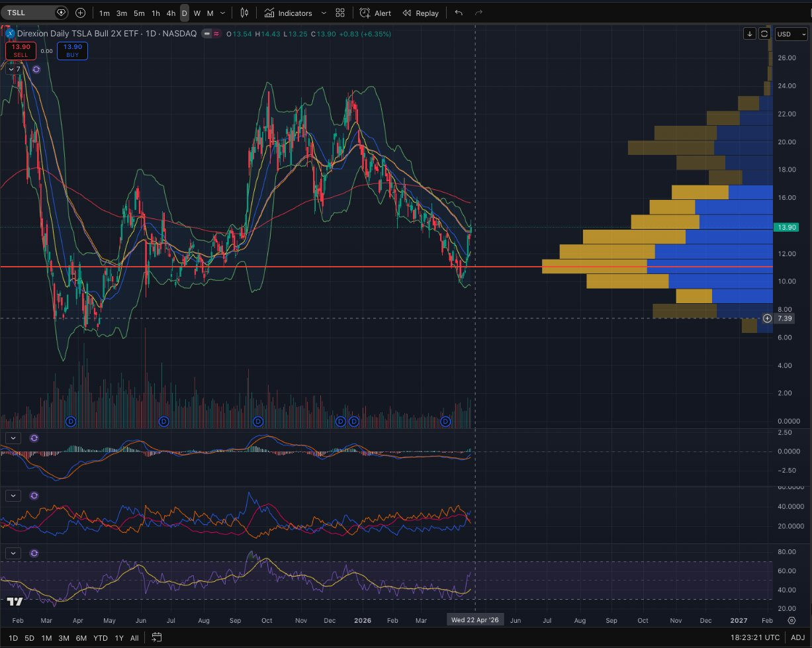Click the TradingView logo at bottom left
Image resolution: width=812 pixels, height=648 pixels.
tap(16, 601)
